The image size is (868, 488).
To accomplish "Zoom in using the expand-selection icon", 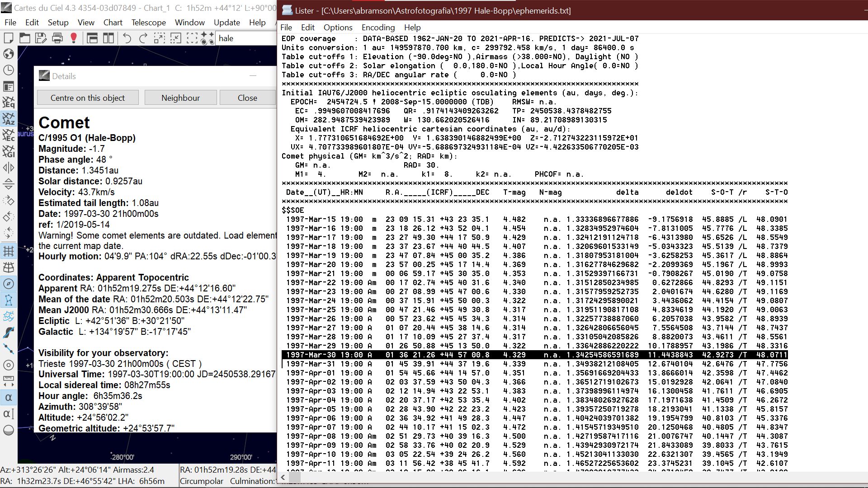I will [x=160, y=38].
